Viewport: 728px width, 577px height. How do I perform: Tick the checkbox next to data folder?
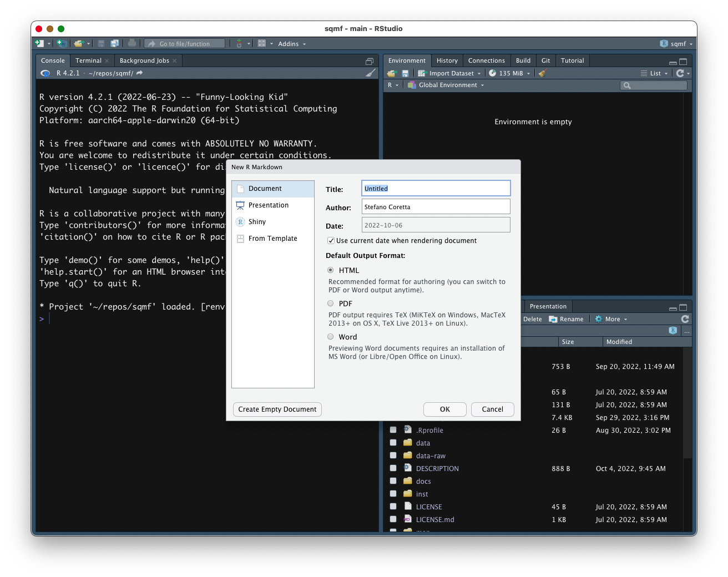393,443
